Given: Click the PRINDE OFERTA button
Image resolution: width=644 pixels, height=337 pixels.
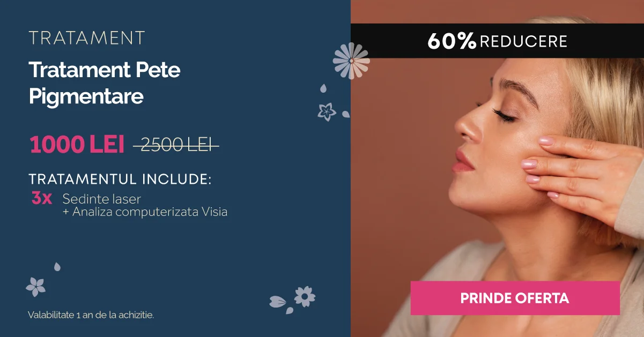Looking at the screenshot, I should coord(515,298).
